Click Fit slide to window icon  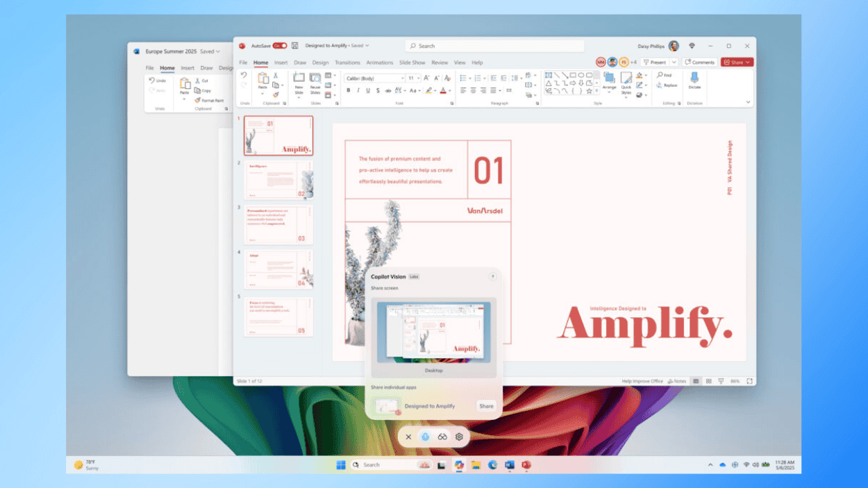(x=749, y=381)
